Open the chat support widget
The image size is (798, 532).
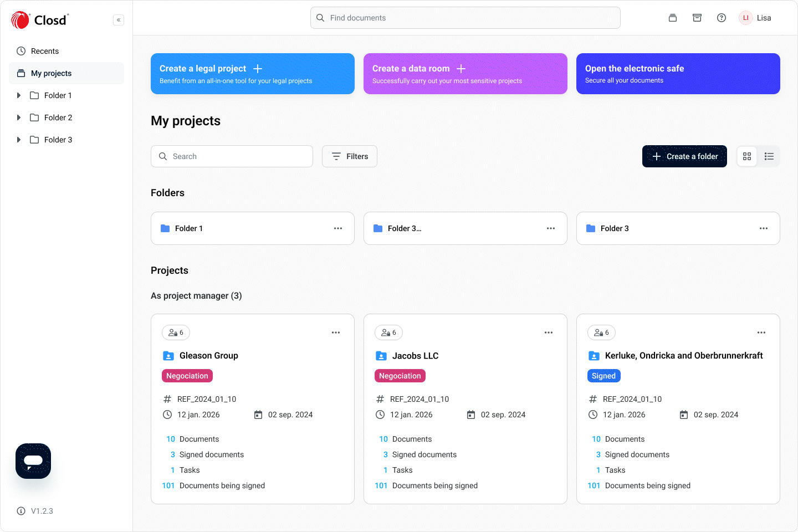coord(33,461)
